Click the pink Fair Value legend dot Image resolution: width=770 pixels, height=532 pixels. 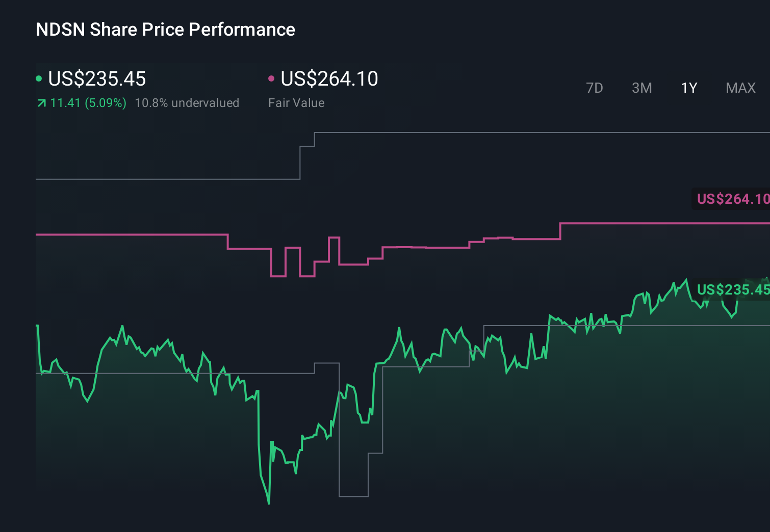(x=272, y=78)
